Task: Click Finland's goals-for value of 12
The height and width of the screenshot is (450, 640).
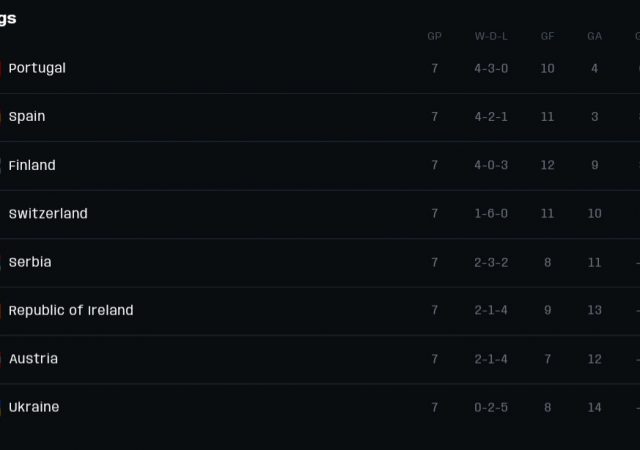Action: click(x=547, y=165)
